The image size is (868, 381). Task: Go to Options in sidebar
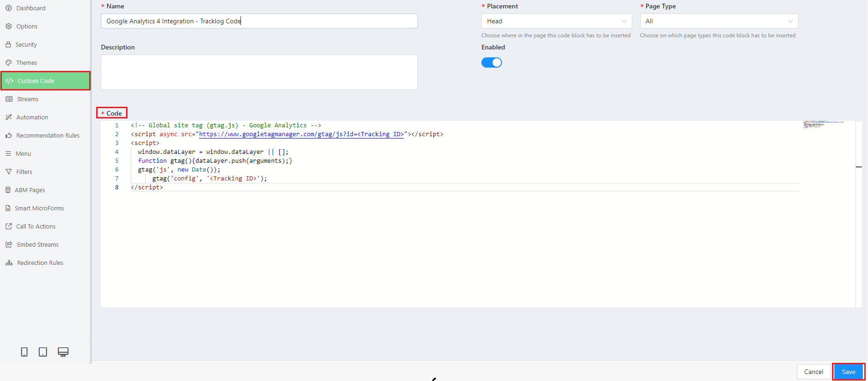[x=45, y=26]
